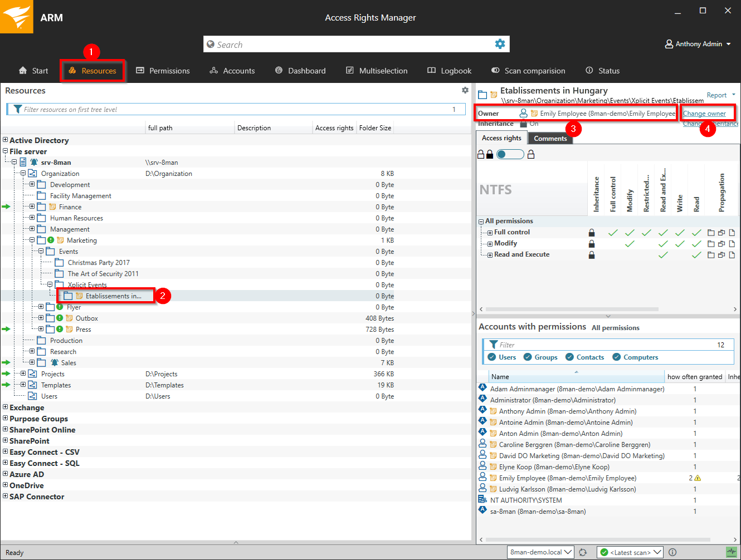Open Resources panel settings gear

[465, 90]
